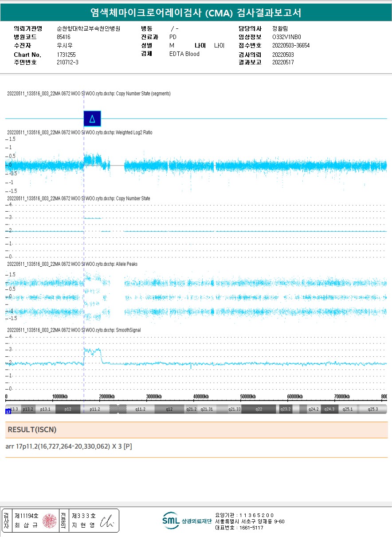Select Chart No. value 1731255
The image size is (392, 537).
67,54
